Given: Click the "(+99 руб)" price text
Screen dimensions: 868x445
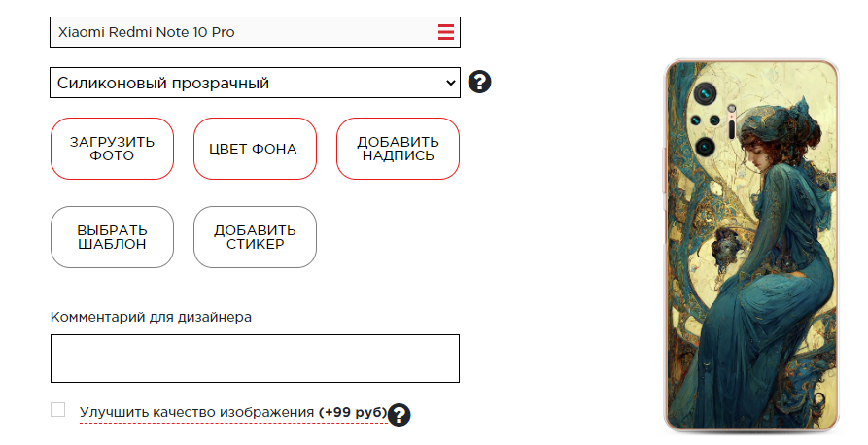Looking at the screenshot, I should (352, 413).
